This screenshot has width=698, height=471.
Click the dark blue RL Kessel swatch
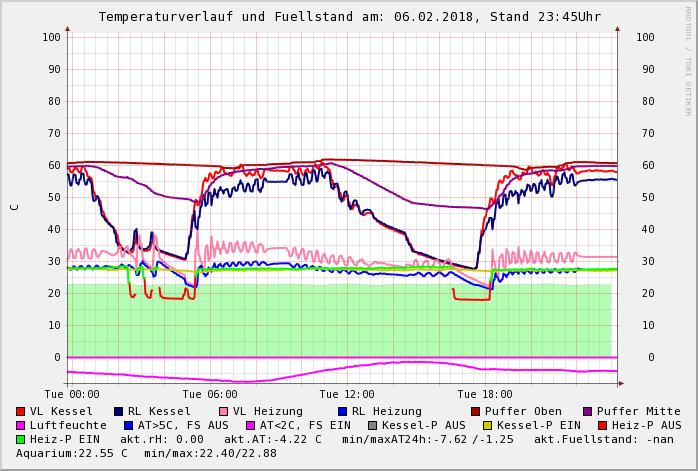click(x=119, y=411)
